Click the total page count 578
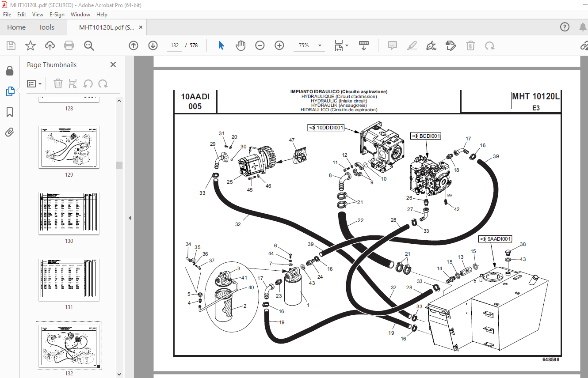Screen dimensions: 588x378 click(194, 45)
